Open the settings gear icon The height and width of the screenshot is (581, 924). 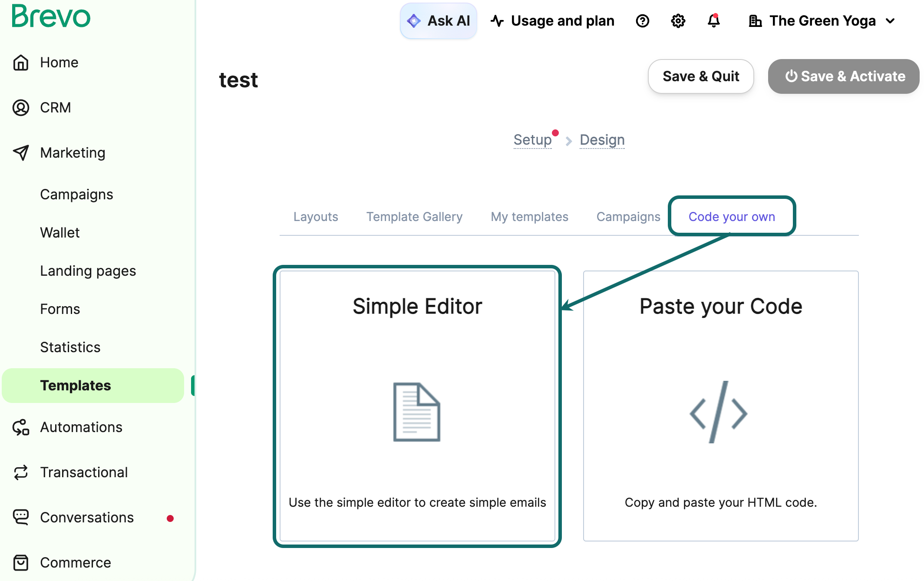[x=677, y=20]
